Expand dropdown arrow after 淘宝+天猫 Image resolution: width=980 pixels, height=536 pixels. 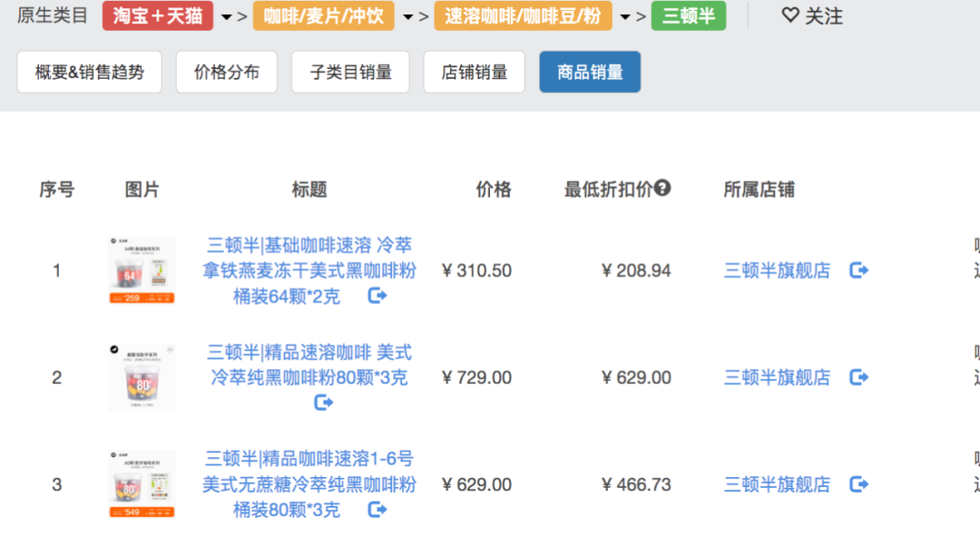tap(226, 17)
